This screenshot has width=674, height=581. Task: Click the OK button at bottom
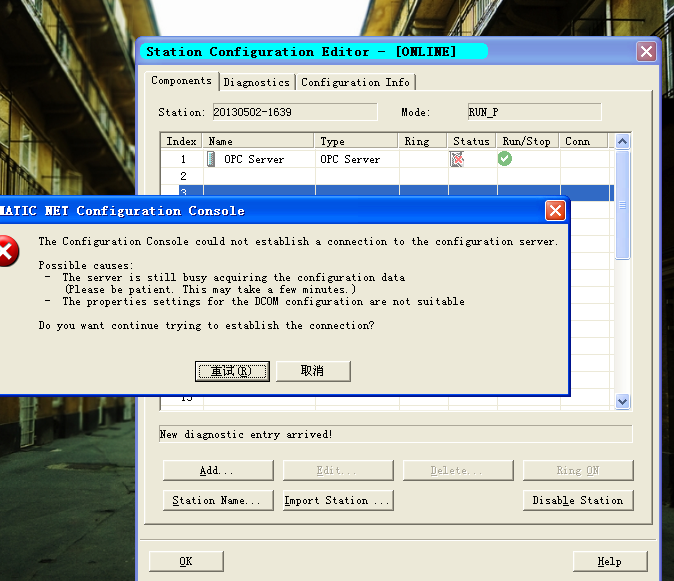point(186,561)
